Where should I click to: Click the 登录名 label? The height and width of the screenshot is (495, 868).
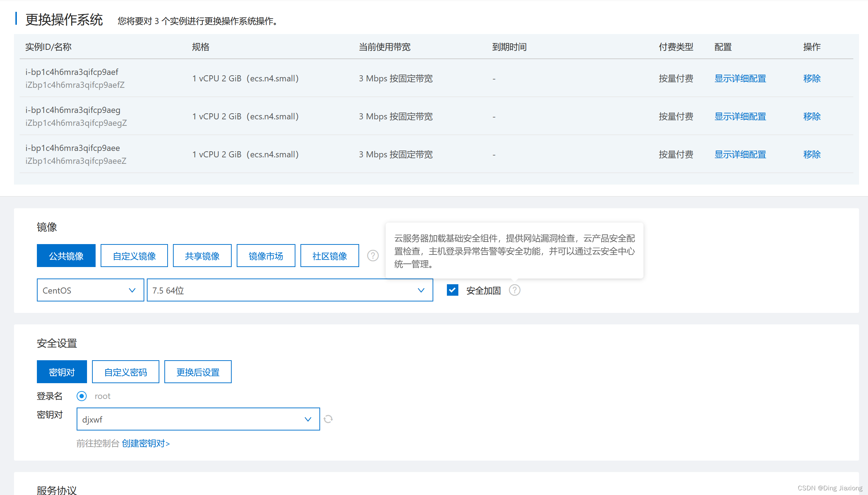point(50,396)
